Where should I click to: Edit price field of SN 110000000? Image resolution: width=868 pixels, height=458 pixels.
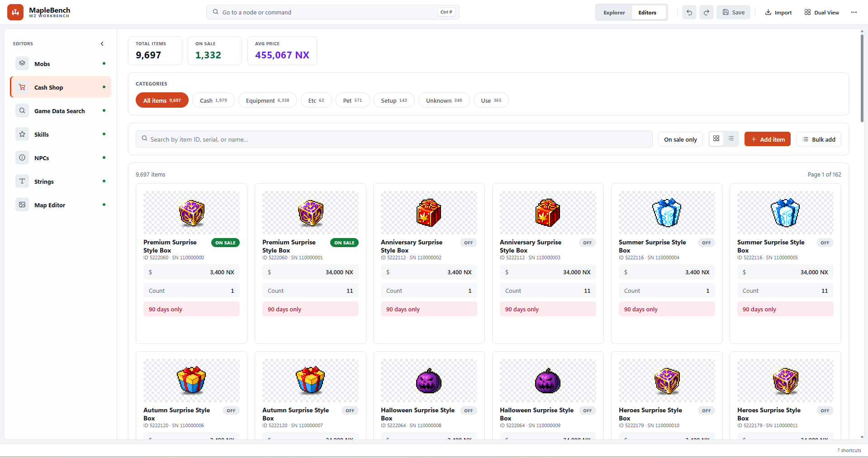(x=191, y=272)
